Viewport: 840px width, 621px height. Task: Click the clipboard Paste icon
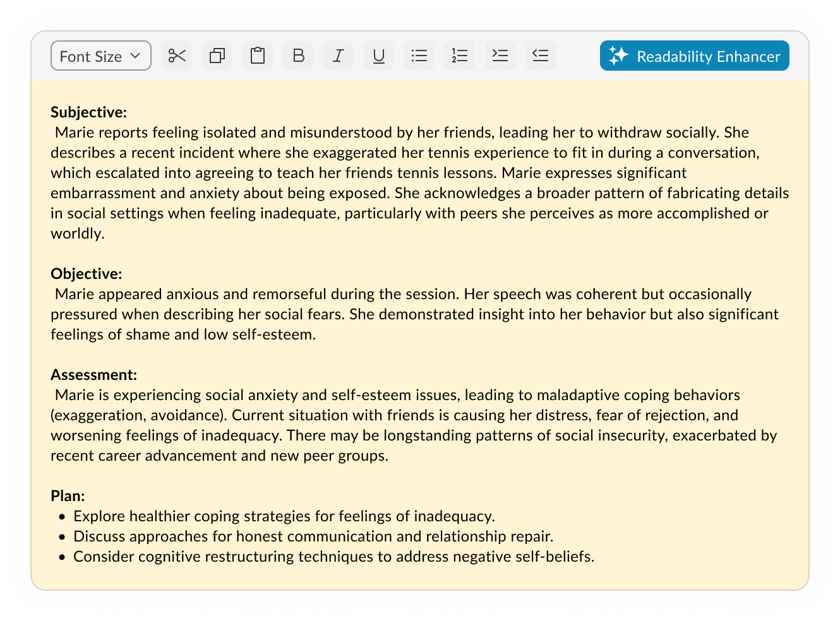pyautogui.click(x=258, y=56)
